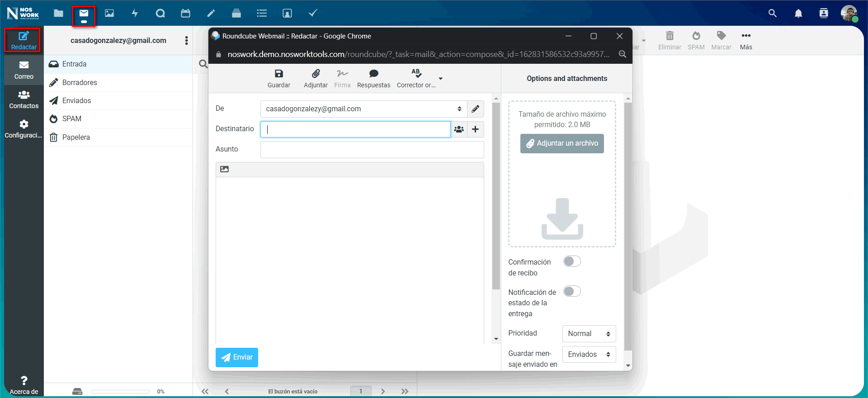Open the notifications bell
Image resolution: width=868 pixels, height=398 pixels.
point(798,13)
